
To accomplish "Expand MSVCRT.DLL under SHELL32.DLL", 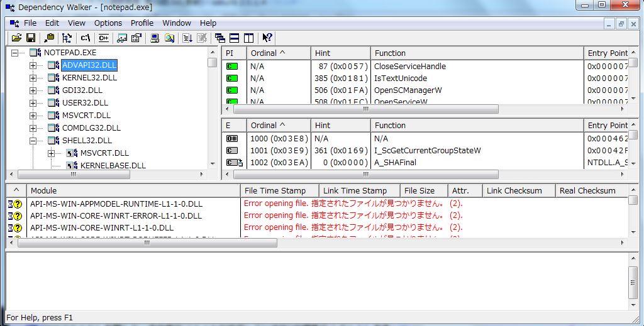I will [52, 153].
